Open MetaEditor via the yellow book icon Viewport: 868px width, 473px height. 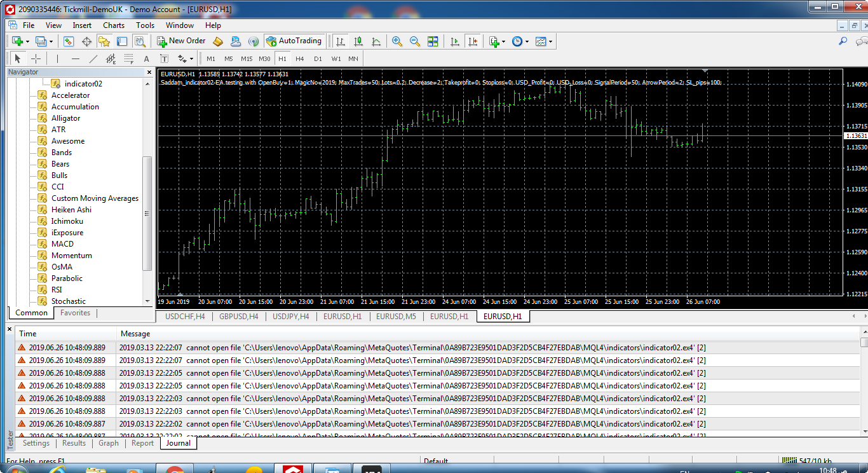[x=218, y=41]
